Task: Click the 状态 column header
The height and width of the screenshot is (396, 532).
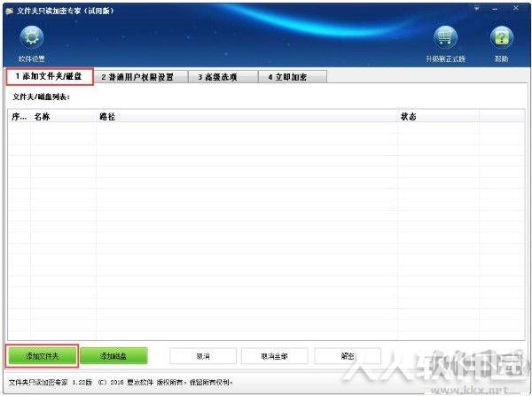Action: pyautogui.click(x=438, y=117)
